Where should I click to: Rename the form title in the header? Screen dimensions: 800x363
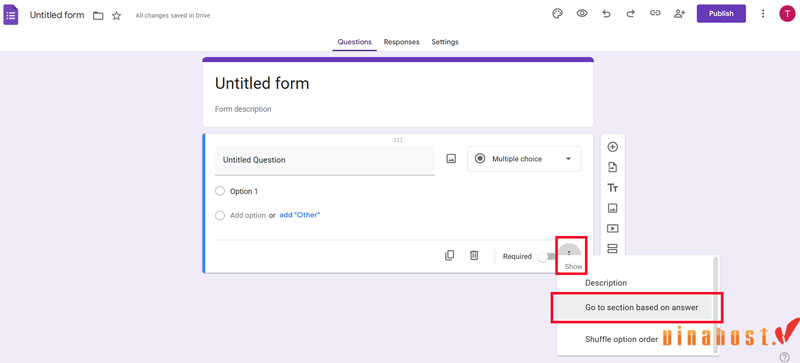[x=57, y=15]
